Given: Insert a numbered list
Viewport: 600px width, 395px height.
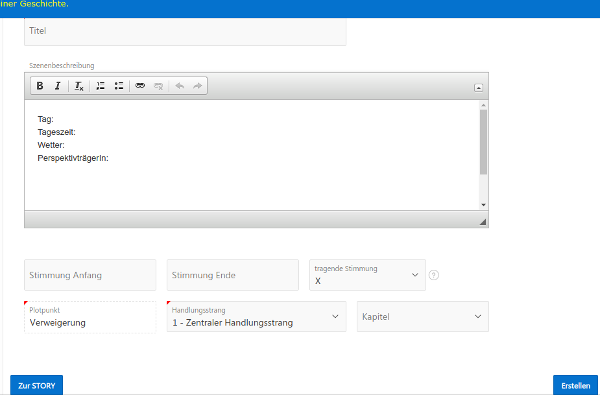Looking at the screenshot, I should coord(100,86).
